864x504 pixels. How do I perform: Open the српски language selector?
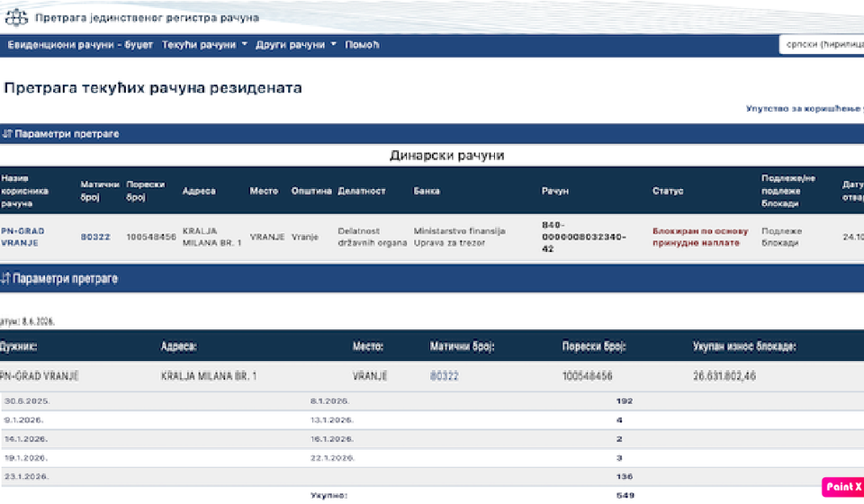822,45
